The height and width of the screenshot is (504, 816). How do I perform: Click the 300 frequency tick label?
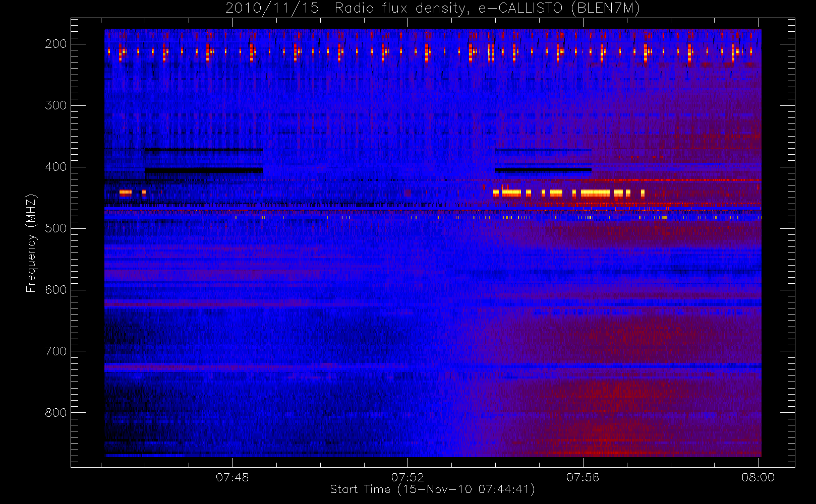click(x=56, y=105)
